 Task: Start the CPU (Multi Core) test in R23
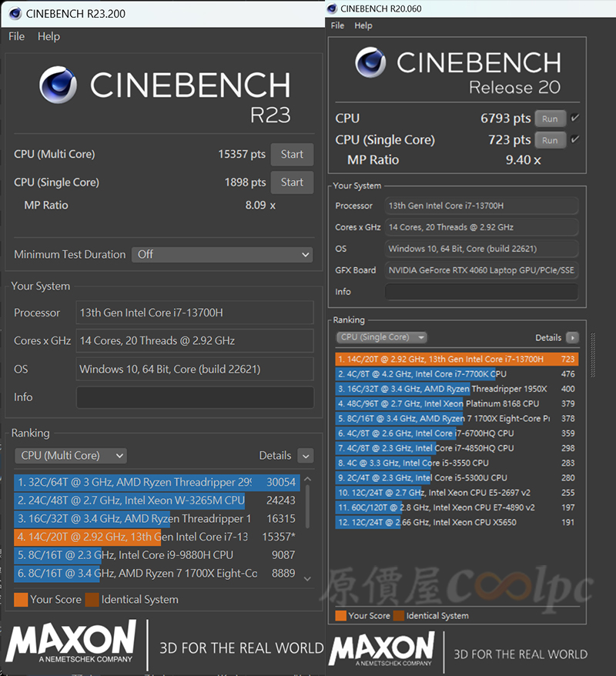coord(292,154)
